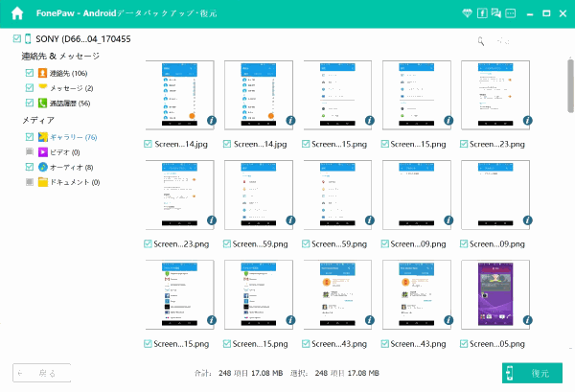Click the メディア section heading

tap(38, 120)
